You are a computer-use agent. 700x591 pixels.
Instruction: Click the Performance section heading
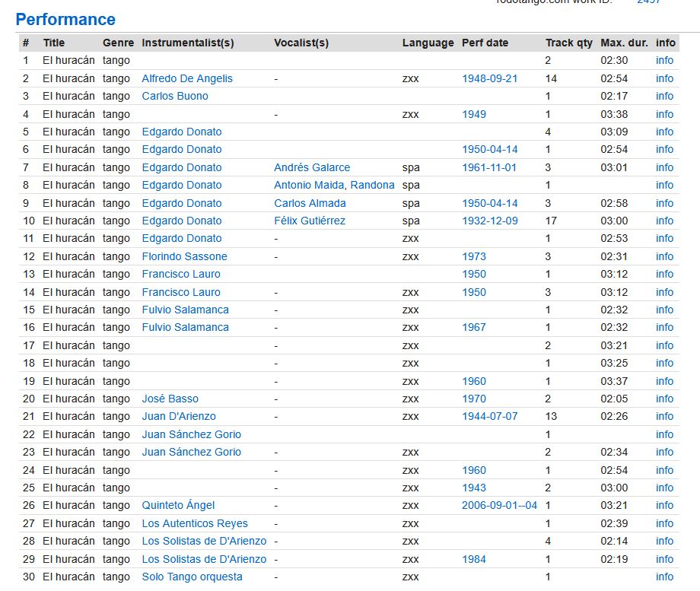[x=65, y=20]
